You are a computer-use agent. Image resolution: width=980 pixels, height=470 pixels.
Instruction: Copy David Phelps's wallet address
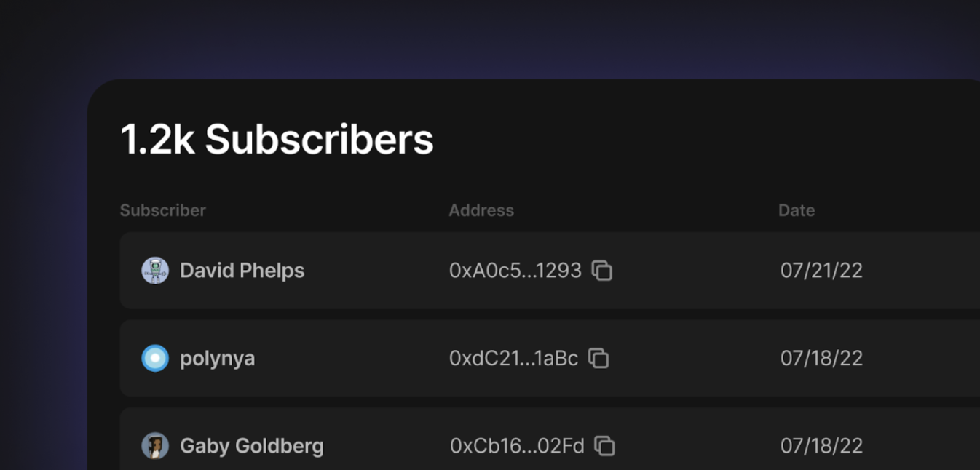pyautogui.click(x=602, y=271)
